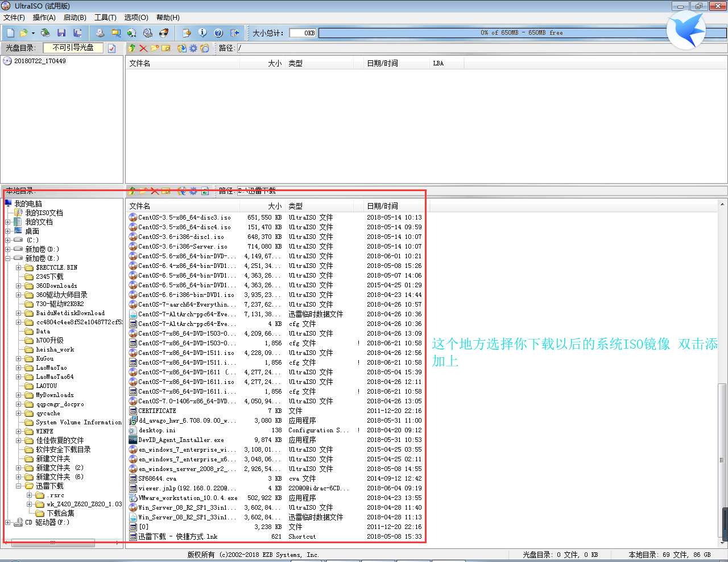Sort local files by 日期/时间 column header

(382, 206)
